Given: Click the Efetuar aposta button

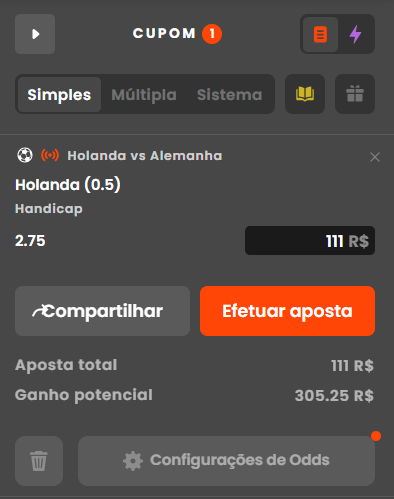Looking at the screenshot, I should [287, 311].
